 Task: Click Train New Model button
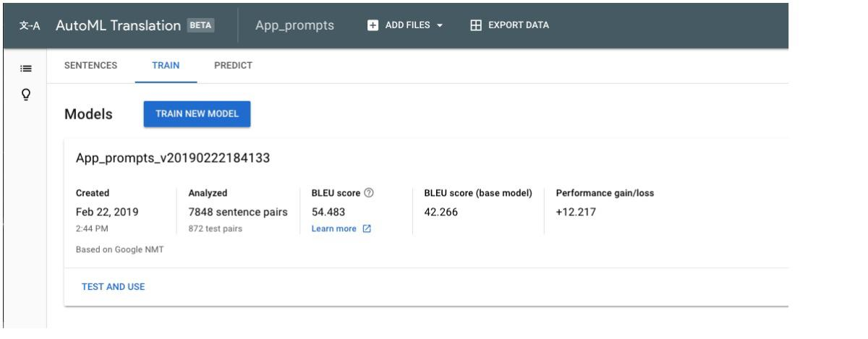(197, 114)
